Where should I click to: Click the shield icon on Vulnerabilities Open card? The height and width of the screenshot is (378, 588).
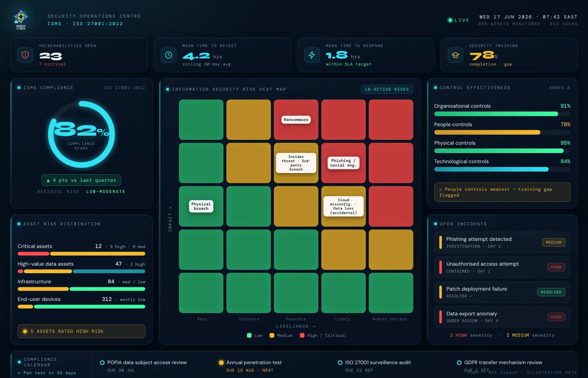(25, 55)
